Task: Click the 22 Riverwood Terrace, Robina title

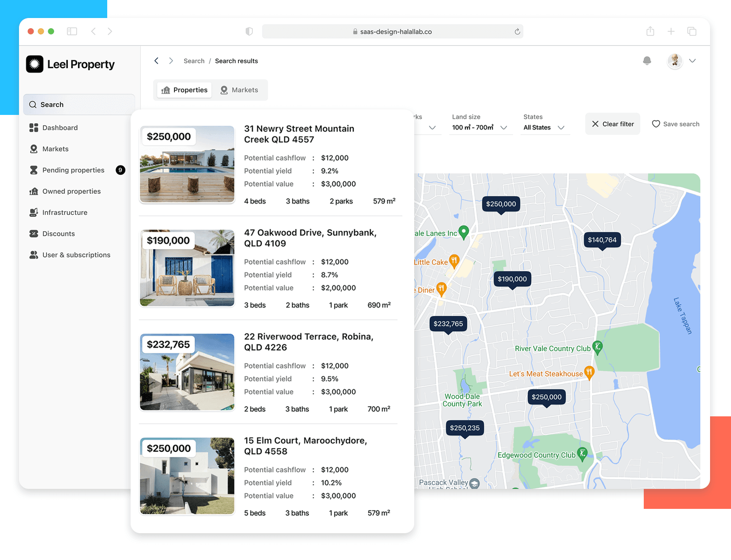Action: [309, 342]
